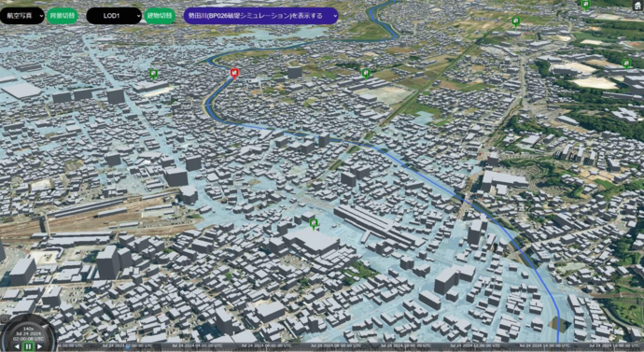The width and height of the screenshot is (644, 352).
Task: Select green shelter marker near large central building
Action: [314, 223]
